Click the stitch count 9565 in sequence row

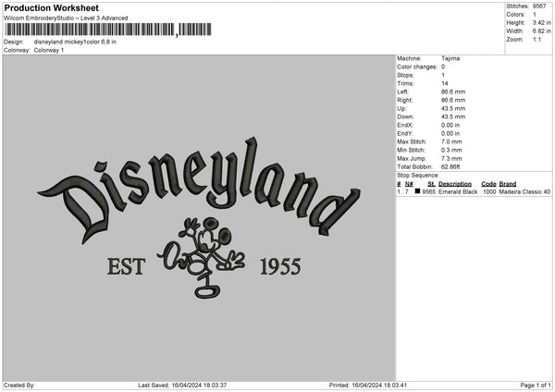point(429,191)
